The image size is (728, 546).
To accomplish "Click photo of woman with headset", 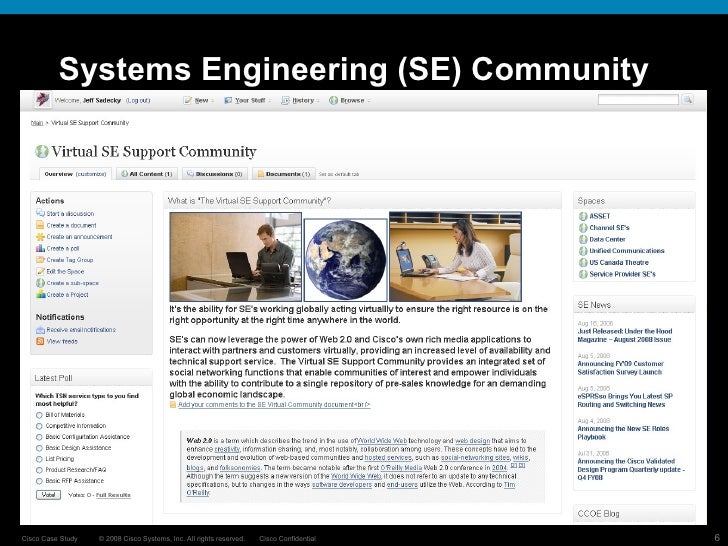I will 455,257.
